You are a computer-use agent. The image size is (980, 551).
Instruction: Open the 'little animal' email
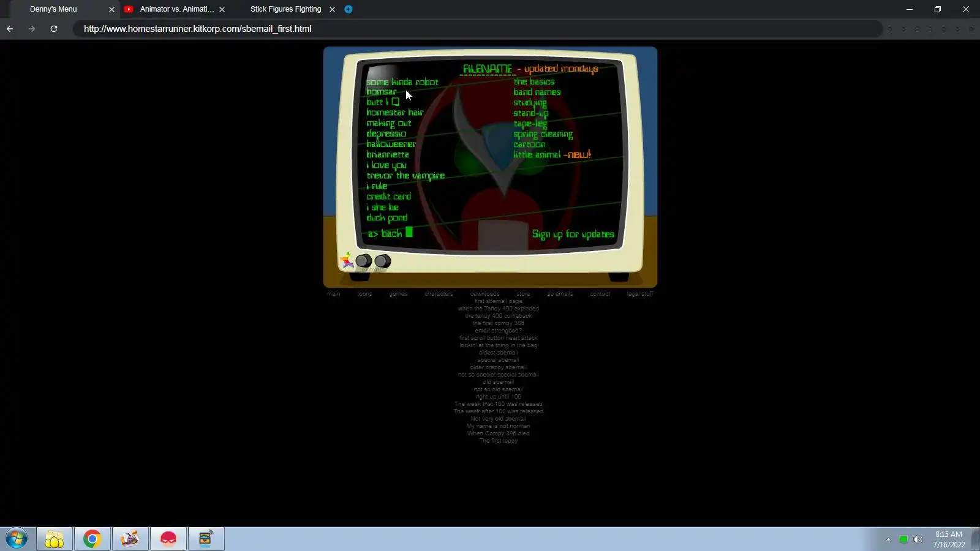537,155
